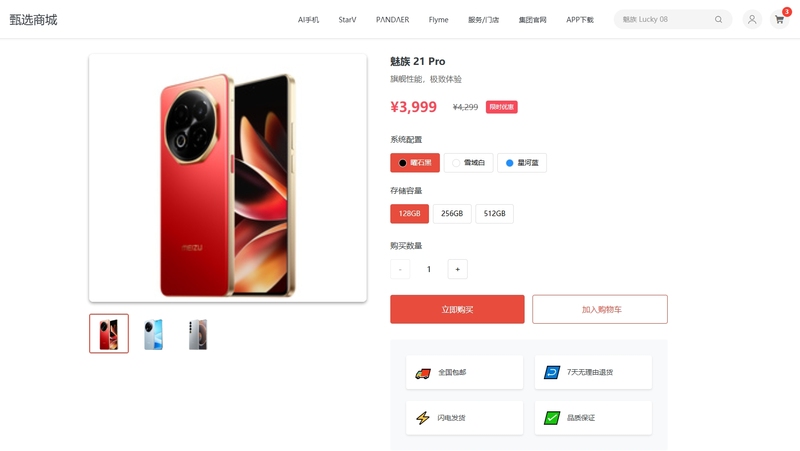The height and width of the screenshot is (451, 800).
Task: Click the 闪电发货 lightning bolt icon
Action: point(422,418)
